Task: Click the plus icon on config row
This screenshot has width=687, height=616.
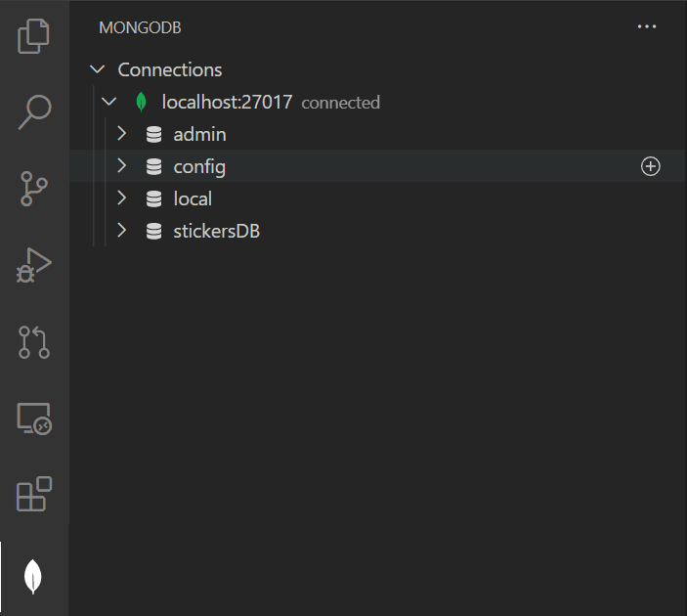Action: 650,167
